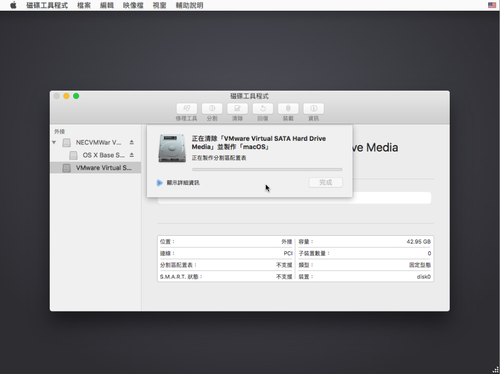Click the NECVMWar V... disk icon in sidebar
The height and width of the screenshot is (374, 500).
[x=67, y=143]
